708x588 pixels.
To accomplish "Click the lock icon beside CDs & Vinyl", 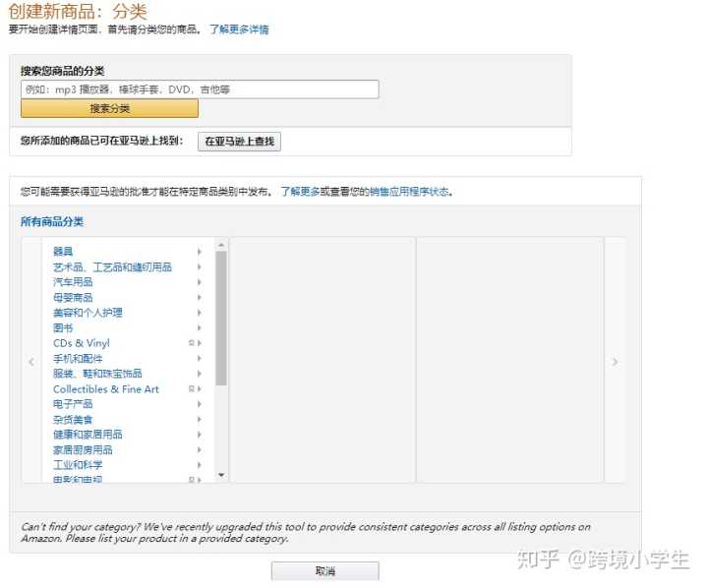I will point(192,343).
